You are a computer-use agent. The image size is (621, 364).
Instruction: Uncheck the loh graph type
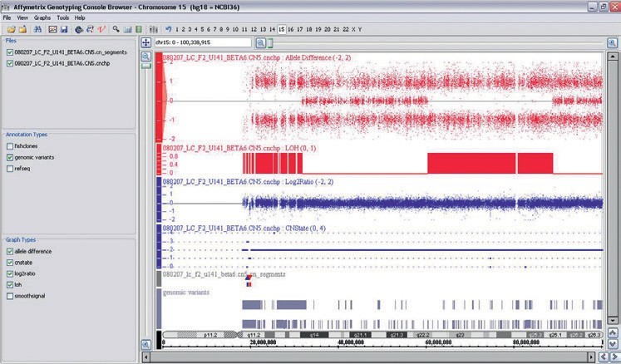tap(10, 285)
